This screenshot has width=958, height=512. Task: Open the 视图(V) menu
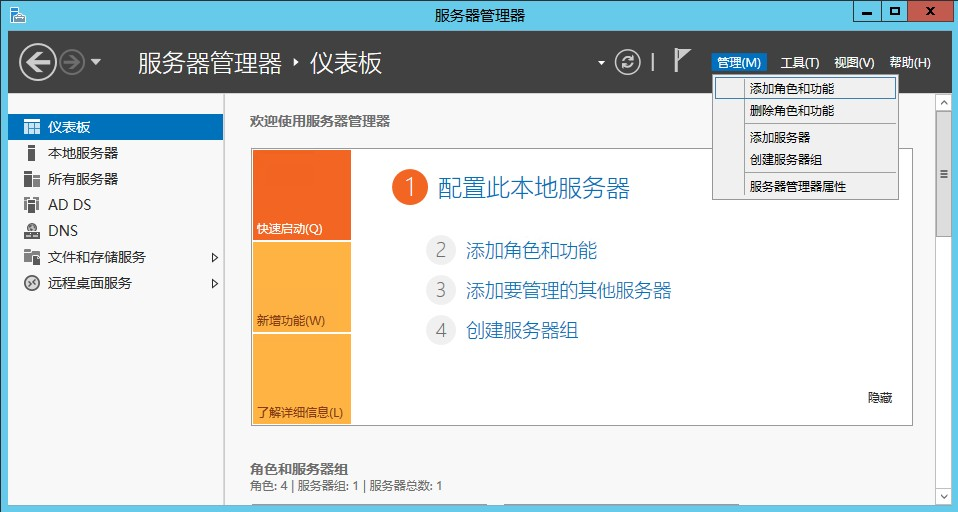854,62
